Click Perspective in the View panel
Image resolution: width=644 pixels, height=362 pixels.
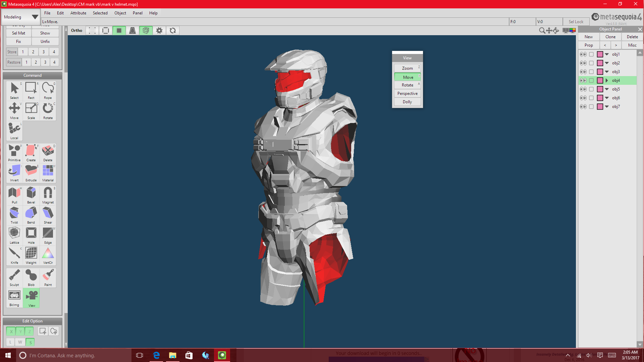408,94
